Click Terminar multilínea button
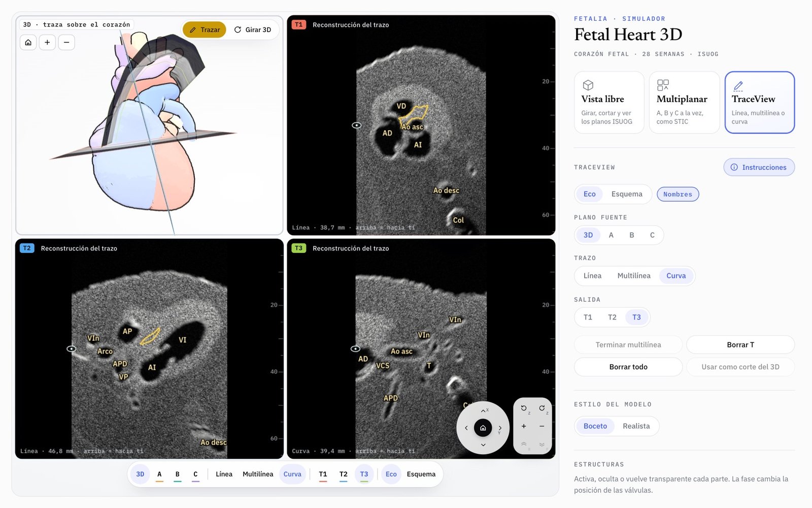This screenshot has width=812, height=508. pyautogui.click(x=628, y=345)
